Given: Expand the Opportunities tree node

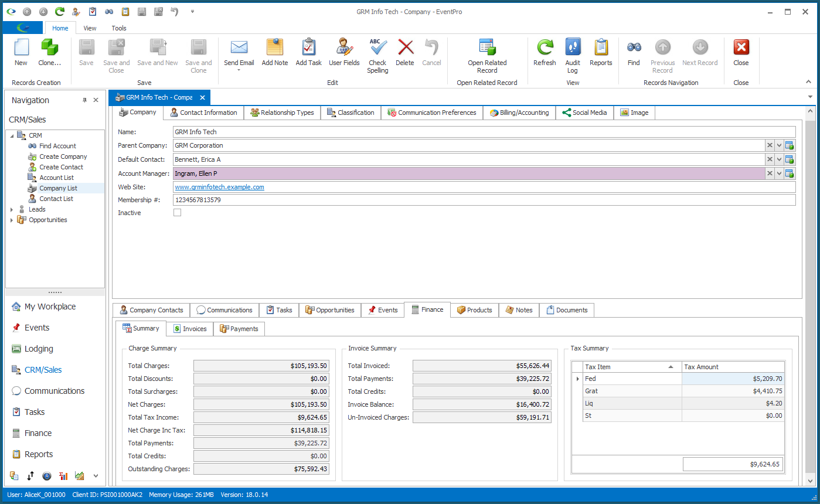Looking at the screenshot, I should tap(12, 220).
